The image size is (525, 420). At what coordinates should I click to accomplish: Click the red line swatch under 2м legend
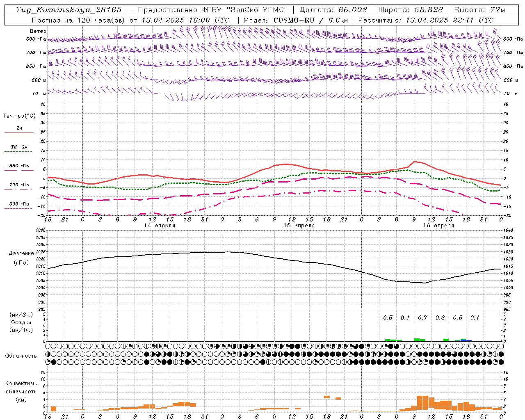click(19, 132)
